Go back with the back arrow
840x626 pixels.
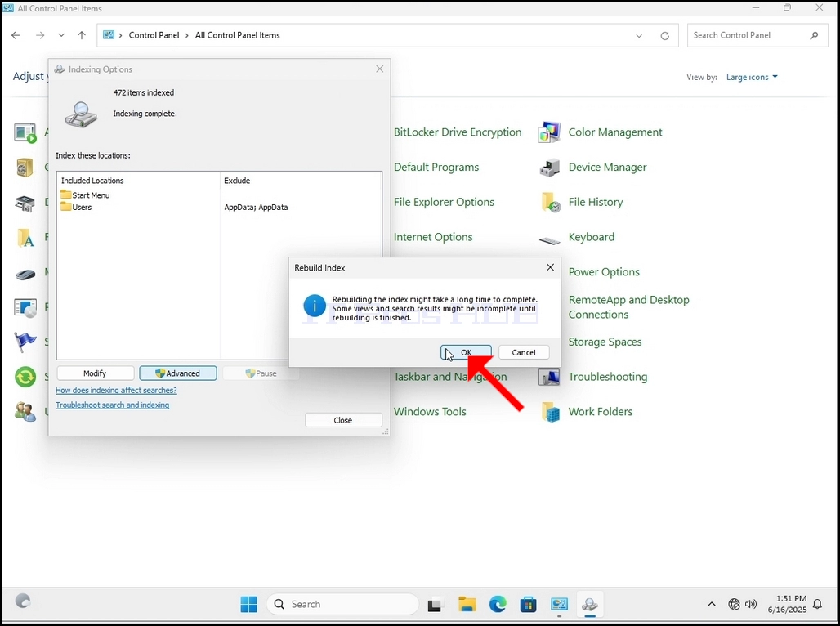(x=16, y=35)
